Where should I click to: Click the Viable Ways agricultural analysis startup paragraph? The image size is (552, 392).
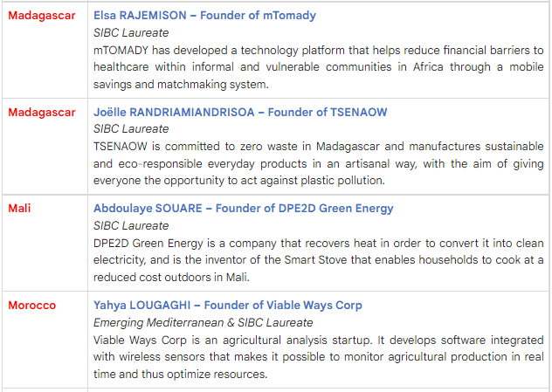[x=318, y=356]
